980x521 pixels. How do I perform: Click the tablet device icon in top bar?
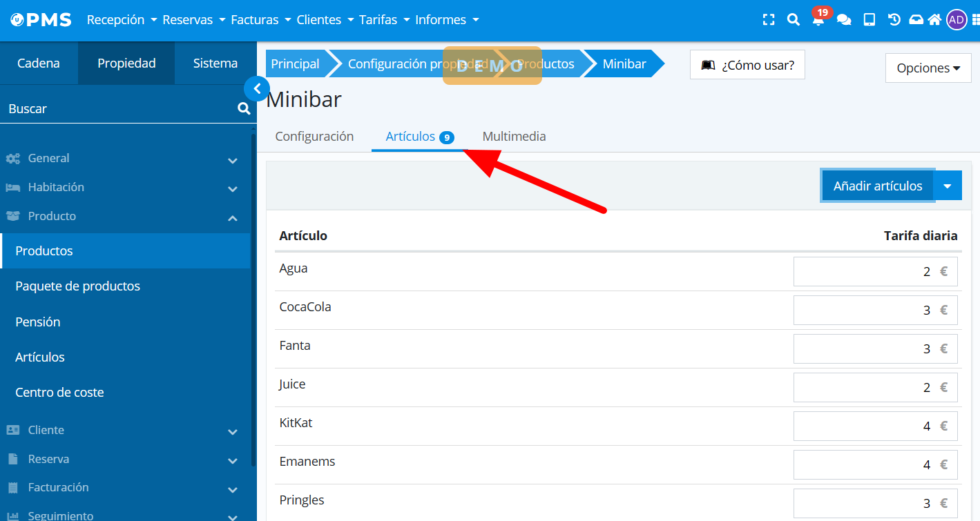pyautogui.click(x=869, y=20)
